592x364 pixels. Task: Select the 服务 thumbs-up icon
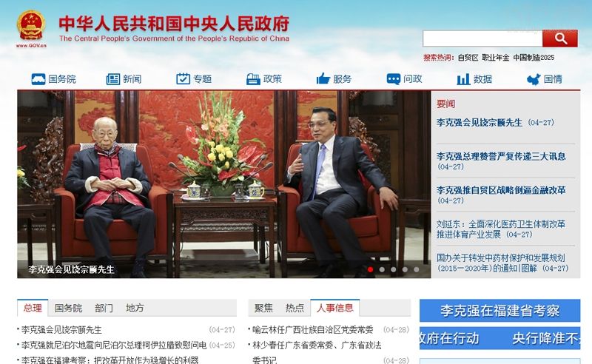point(323,78)
